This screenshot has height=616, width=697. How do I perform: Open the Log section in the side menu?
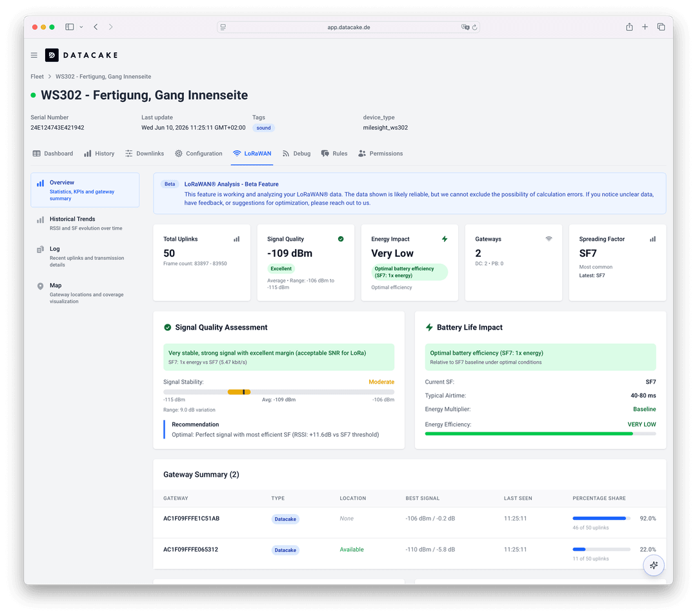85,256
